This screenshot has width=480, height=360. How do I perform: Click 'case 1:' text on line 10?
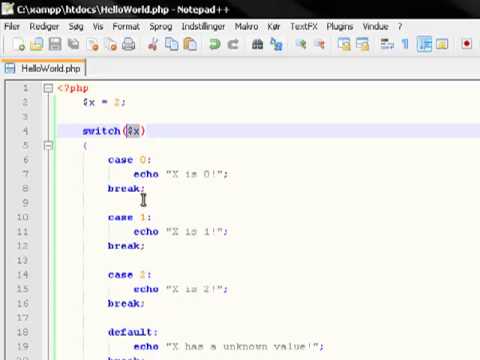130,217
